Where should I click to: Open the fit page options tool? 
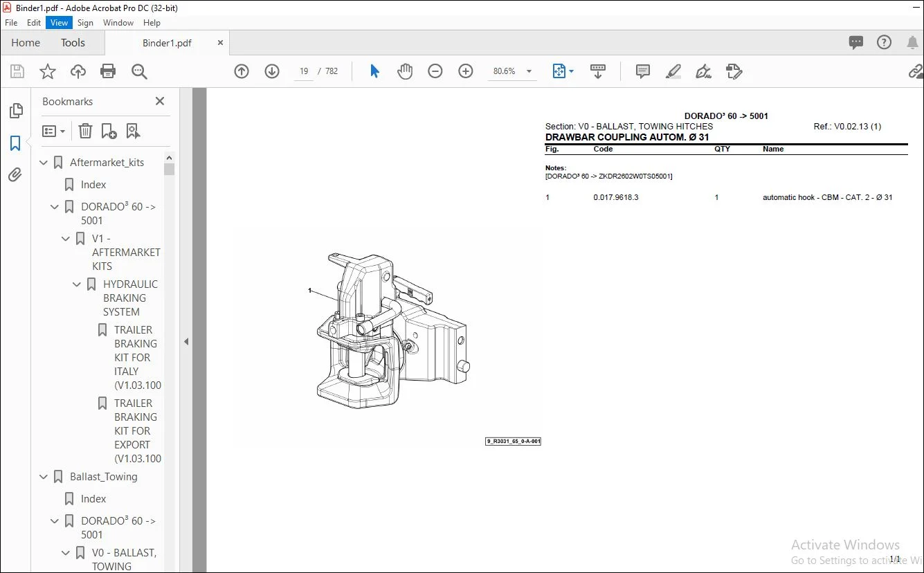coord(563,71)
